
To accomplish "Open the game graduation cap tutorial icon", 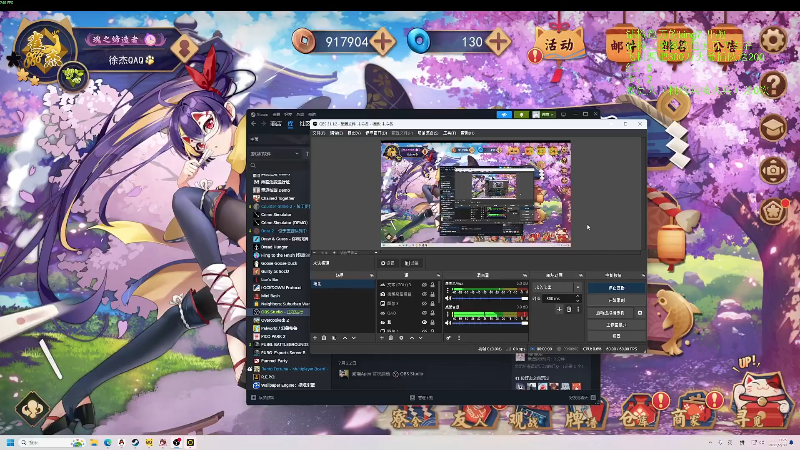I will point(773,127).
